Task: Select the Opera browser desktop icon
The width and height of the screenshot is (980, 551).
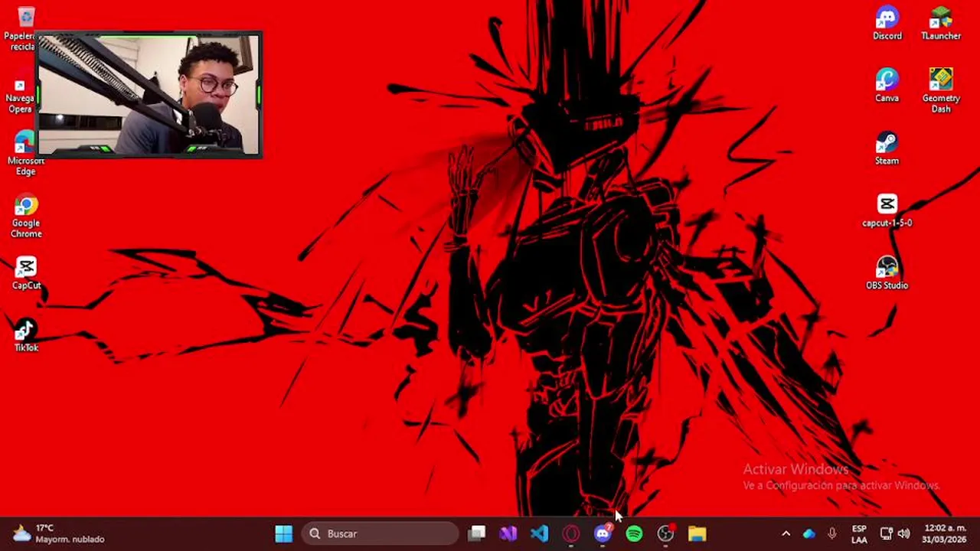Action: (20, 93)
